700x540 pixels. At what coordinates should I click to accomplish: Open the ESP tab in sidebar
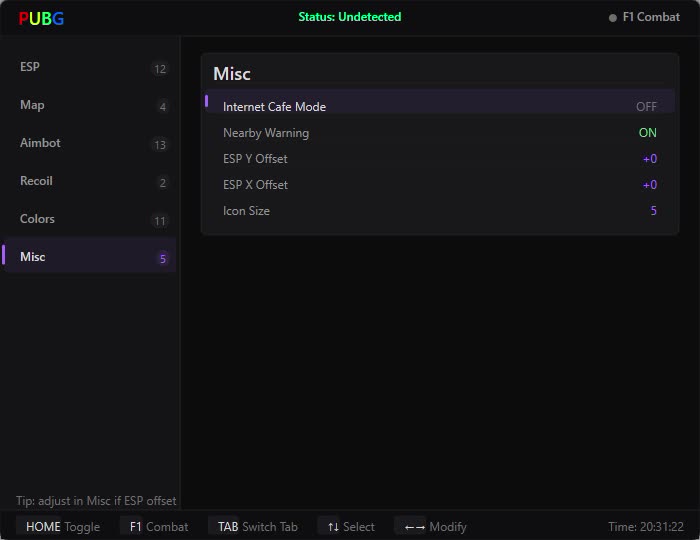89,67
